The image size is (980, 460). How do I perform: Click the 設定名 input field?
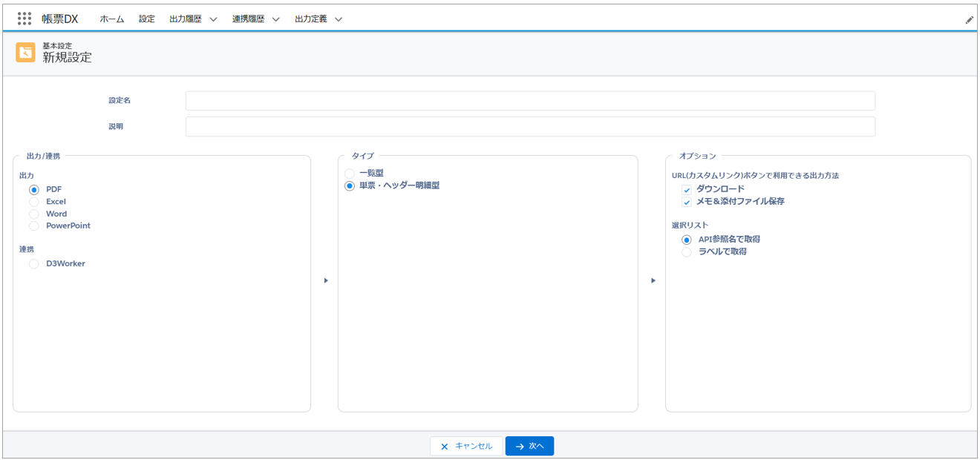click(x=530, y=101)
